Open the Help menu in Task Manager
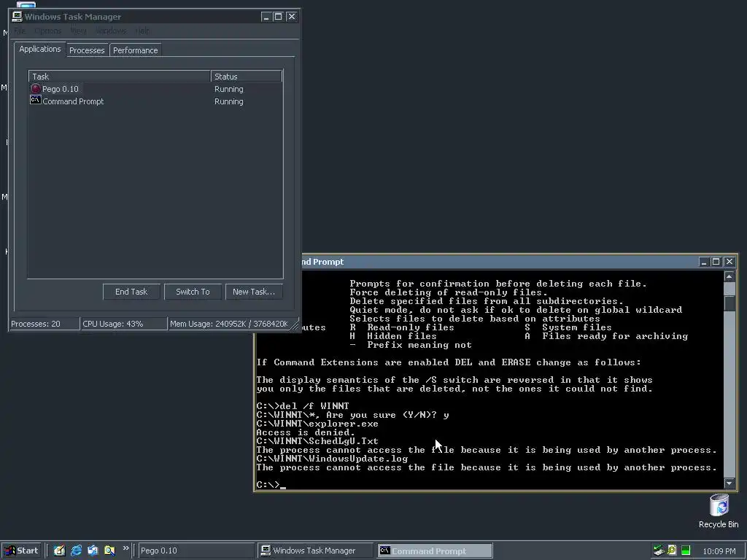The width and height of the screenshot is (747, 560). coord(142,31)
